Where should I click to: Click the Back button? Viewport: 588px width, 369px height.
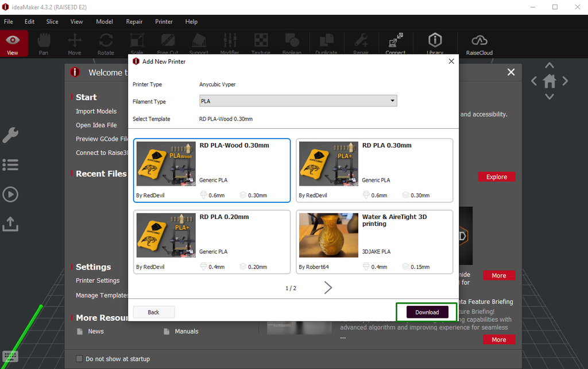coord(153,312)
